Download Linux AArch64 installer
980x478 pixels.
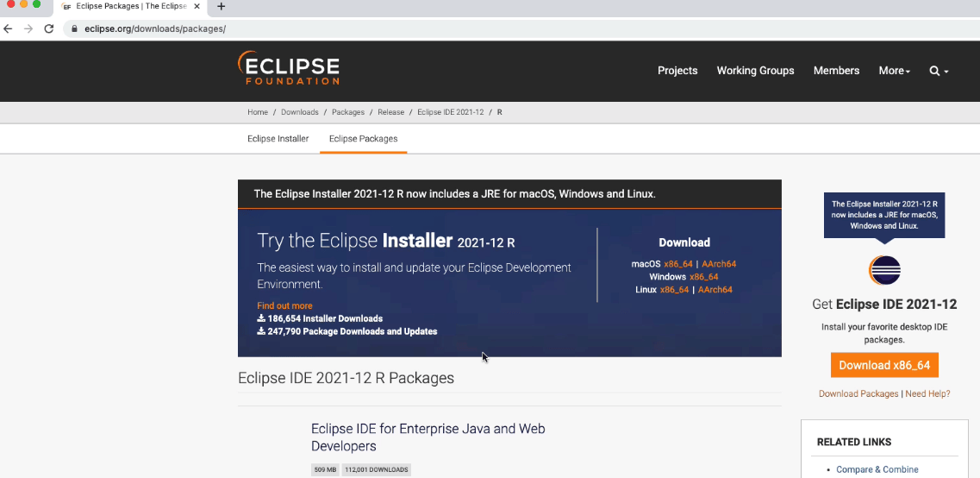(x=715, y=290)
